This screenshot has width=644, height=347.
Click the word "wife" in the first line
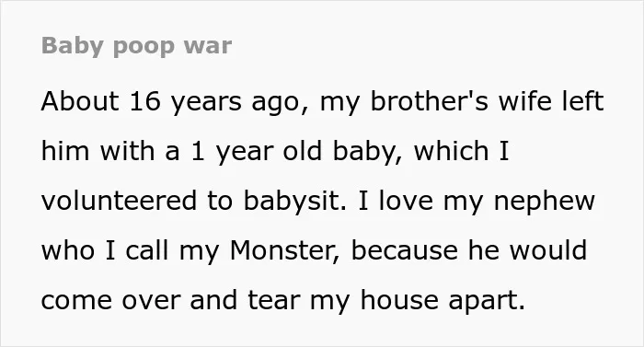pos(525,101)
